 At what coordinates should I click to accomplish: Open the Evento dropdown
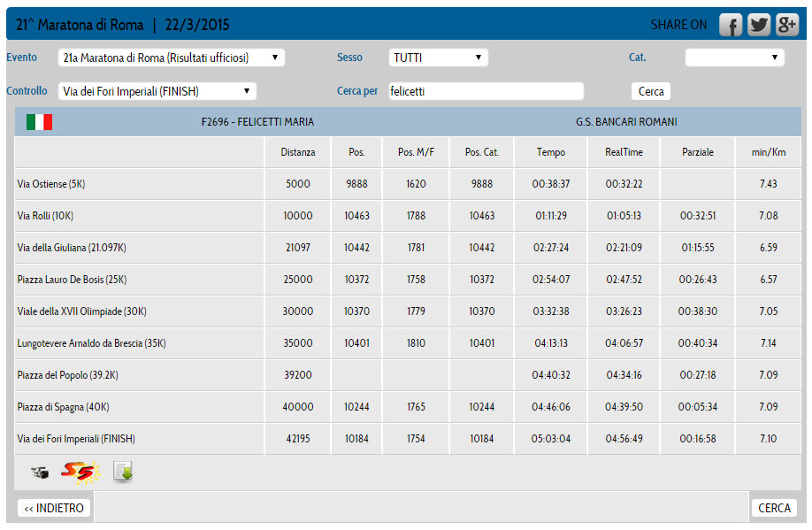[x=172, y=58]
